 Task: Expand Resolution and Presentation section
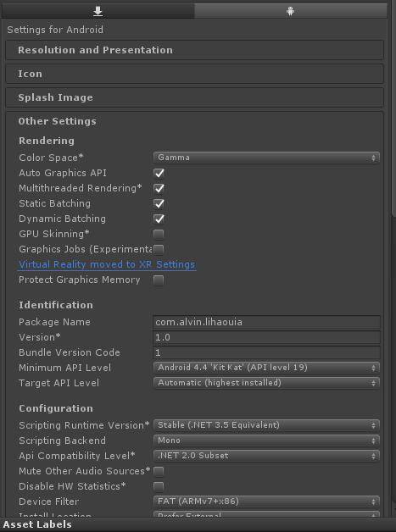click(x=195, y=50)
